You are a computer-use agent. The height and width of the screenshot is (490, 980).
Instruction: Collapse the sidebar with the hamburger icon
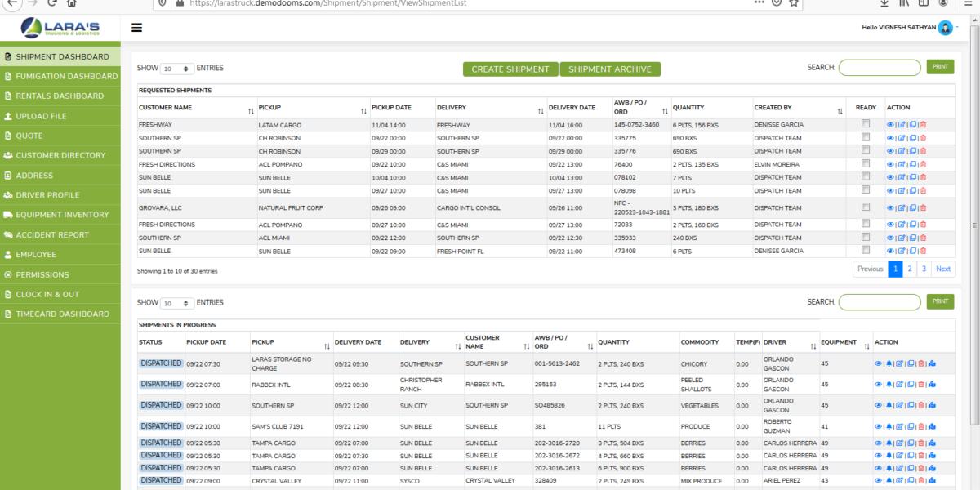pyautogui.click(x=136, y=27)
